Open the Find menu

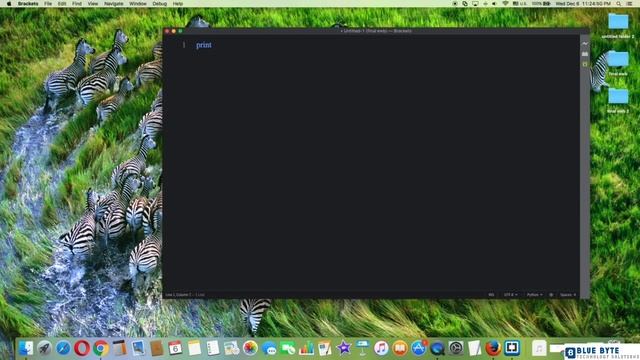pos(77,3)
